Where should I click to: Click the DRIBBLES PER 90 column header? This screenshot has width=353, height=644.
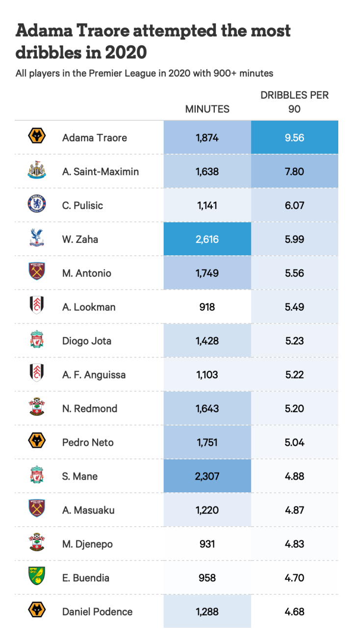coord(294,102)
